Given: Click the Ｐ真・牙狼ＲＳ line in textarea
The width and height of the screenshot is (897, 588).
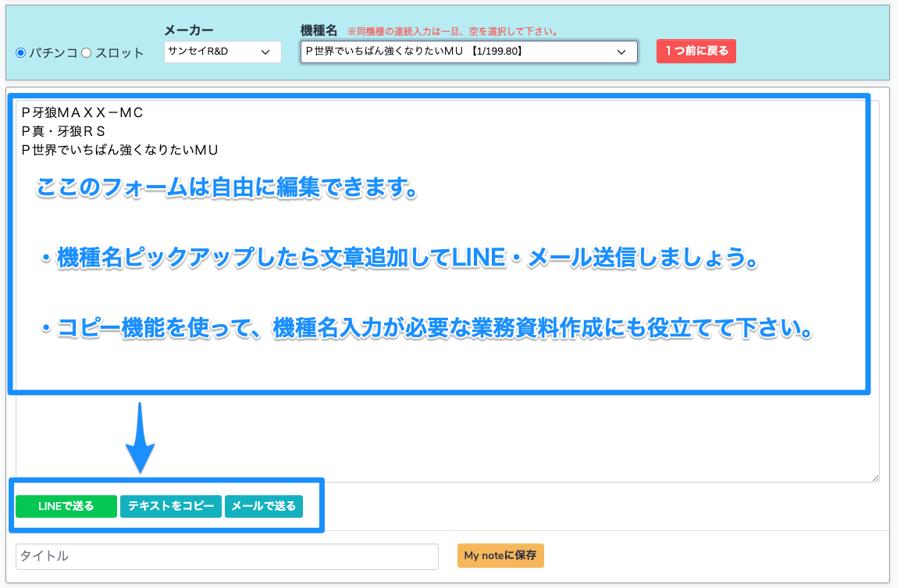Looking at the screenshot, I should 63,131.
